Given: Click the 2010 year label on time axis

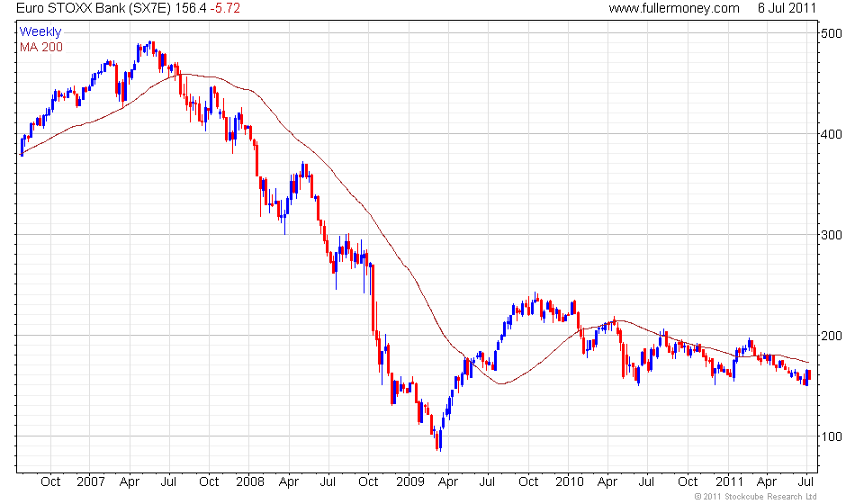Looking at the screenshot, I should (x=570, y=482).
